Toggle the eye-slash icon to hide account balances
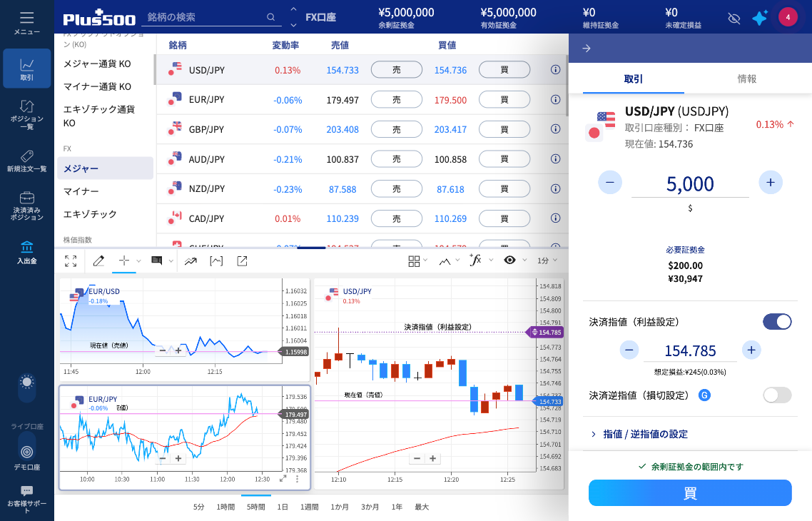Image resolution: width=812 pixels, height=521 pixels. (x=734, y=19)
